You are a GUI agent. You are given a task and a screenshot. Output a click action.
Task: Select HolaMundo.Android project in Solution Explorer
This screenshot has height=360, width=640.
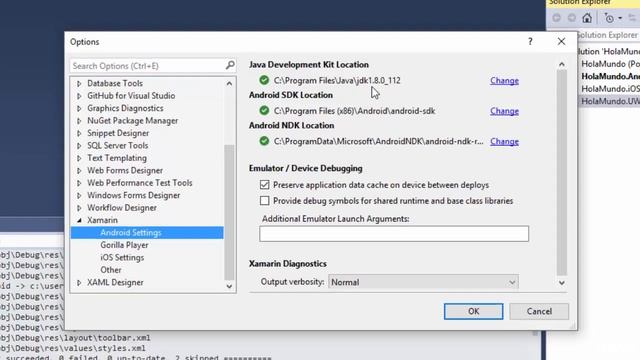[610, 76]
